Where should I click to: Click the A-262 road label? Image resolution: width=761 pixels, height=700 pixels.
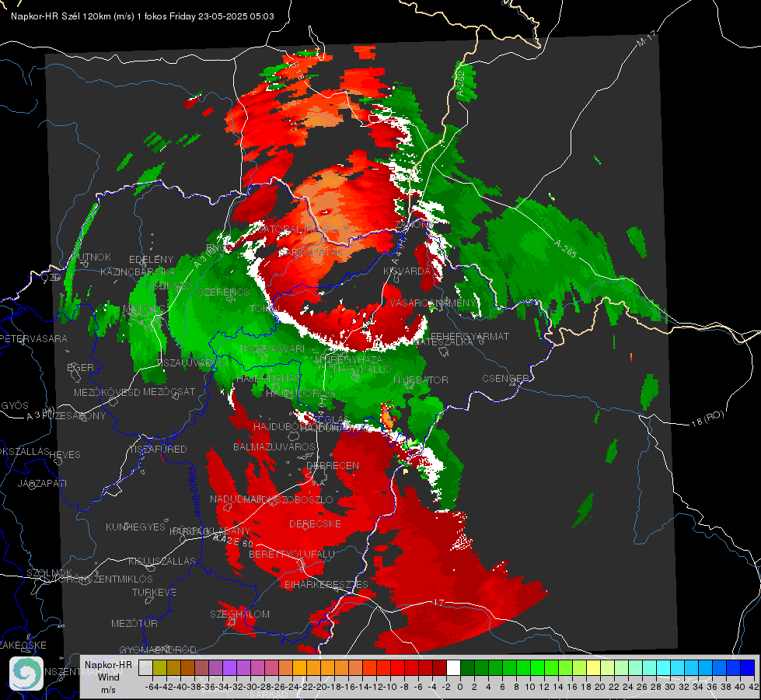click(461, 83)
